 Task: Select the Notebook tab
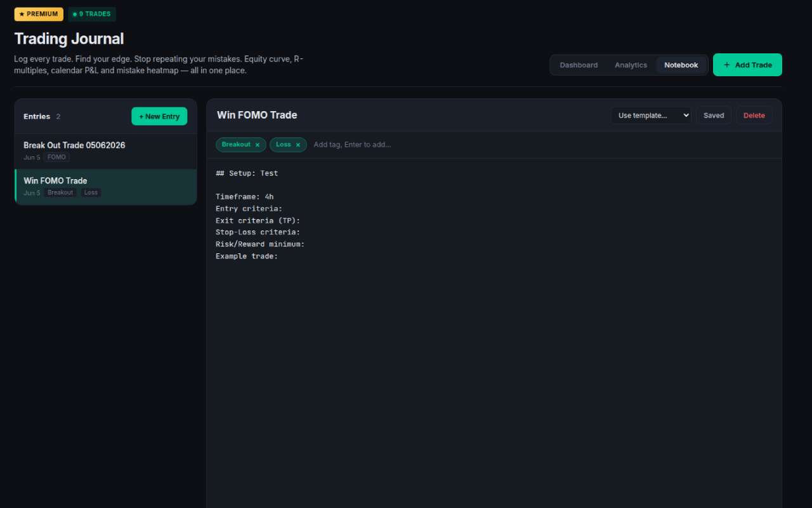click(681, 65)
